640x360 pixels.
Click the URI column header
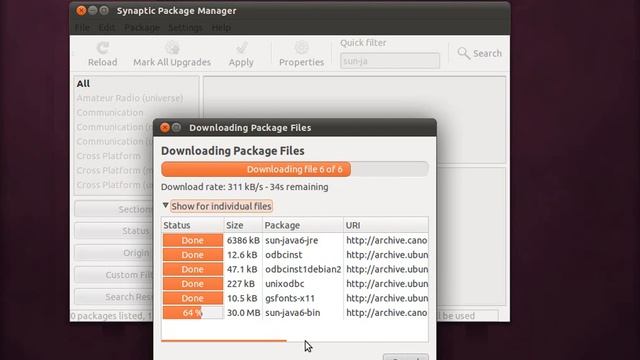386,225
